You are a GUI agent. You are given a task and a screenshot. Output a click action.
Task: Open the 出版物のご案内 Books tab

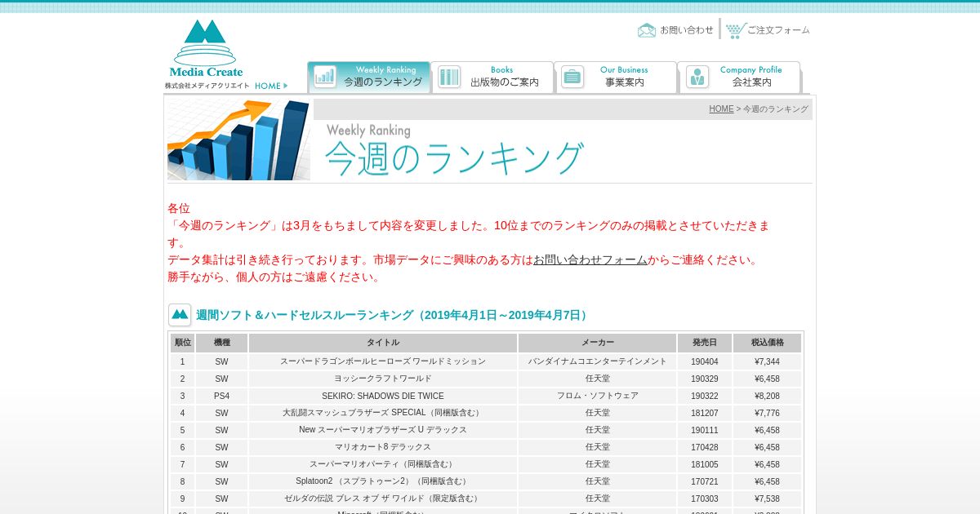(492, 78)
